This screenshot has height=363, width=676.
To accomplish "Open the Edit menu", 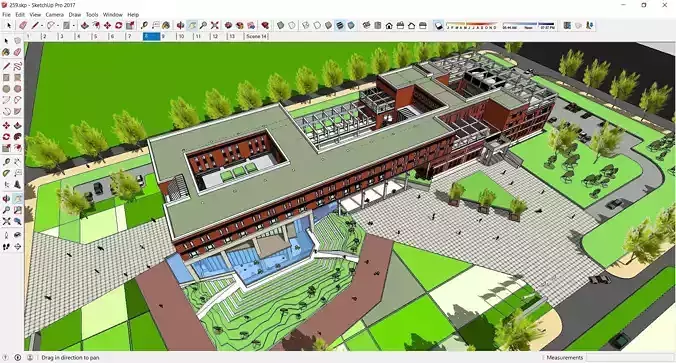I will [x=20, y=15].
